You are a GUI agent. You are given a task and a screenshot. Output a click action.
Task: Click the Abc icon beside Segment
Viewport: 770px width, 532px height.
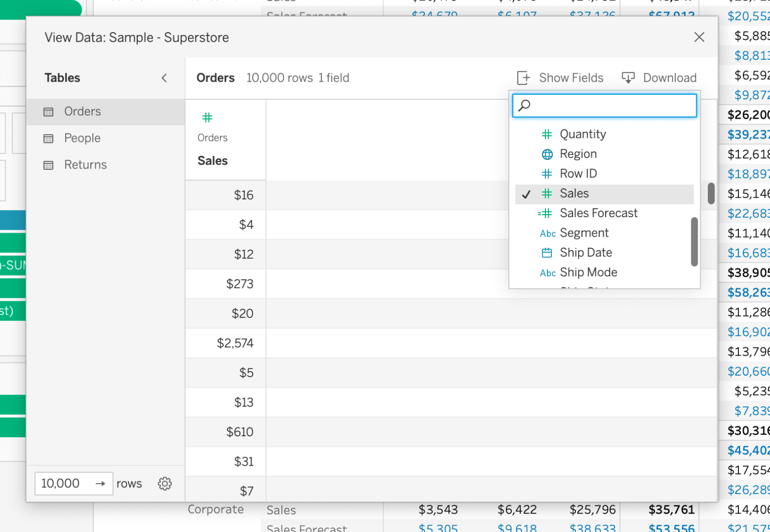click(x=547, y=233)
